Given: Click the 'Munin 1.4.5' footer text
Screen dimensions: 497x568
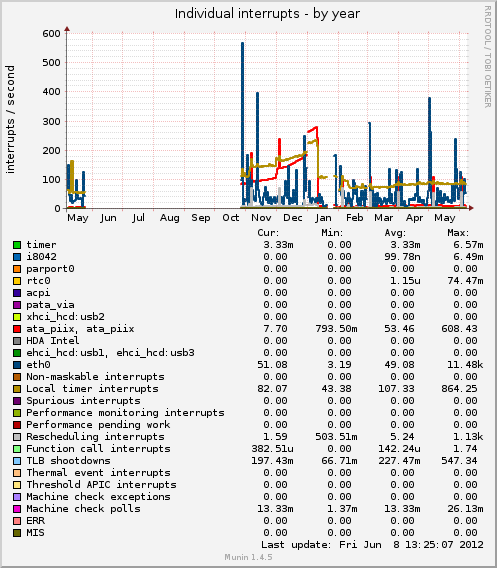Looking at the screenshot, I should pos(248,557).
